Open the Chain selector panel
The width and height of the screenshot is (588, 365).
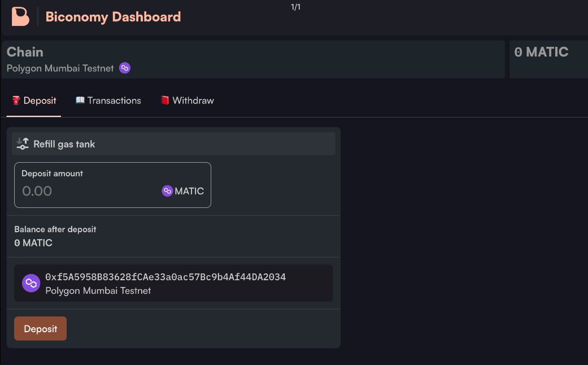click(253, 59)
